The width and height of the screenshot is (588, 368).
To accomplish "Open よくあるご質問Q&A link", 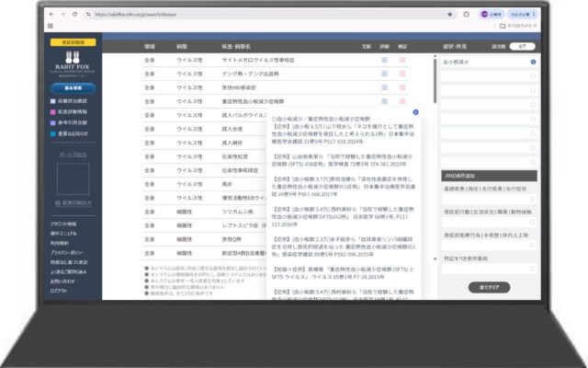I will (x=68, y=272).
